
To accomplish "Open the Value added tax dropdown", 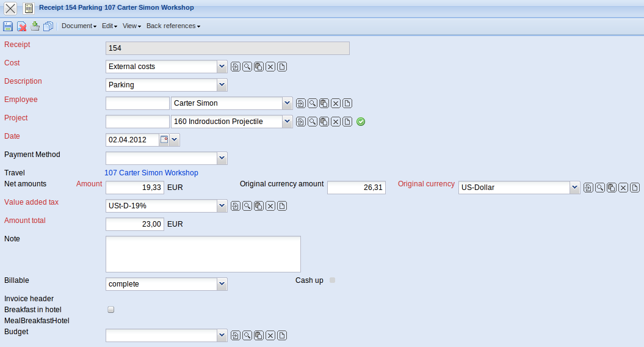I will pos(222,206).
